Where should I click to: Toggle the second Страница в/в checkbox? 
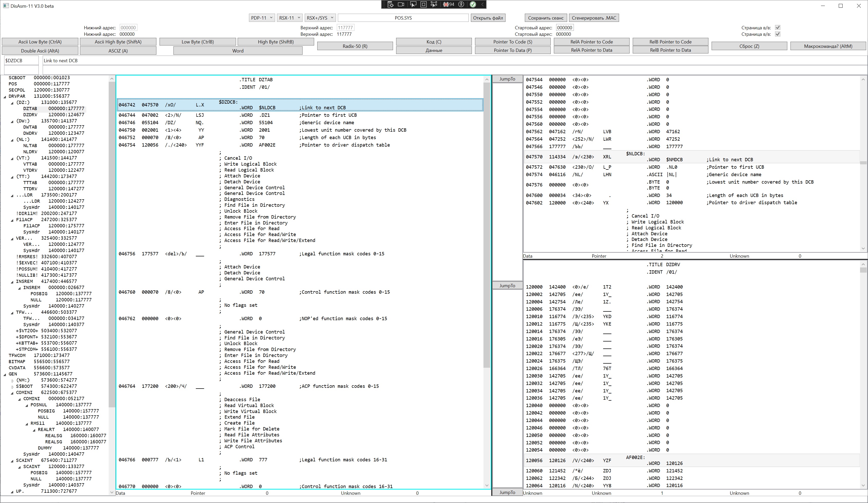777,34
